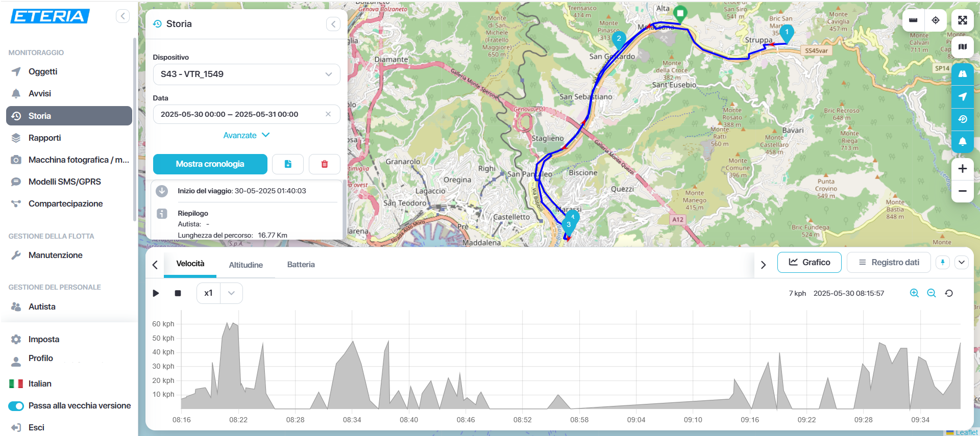Click the map fullscreen icon
Viewport: 980px width, 436px height.
click(962, 20)
